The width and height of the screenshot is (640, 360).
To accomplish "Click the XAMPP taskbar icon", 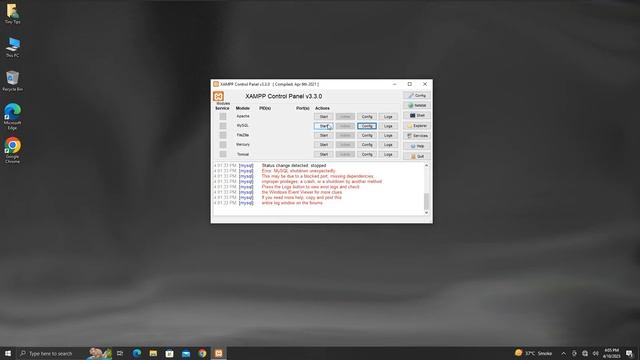I will [219, 353].
